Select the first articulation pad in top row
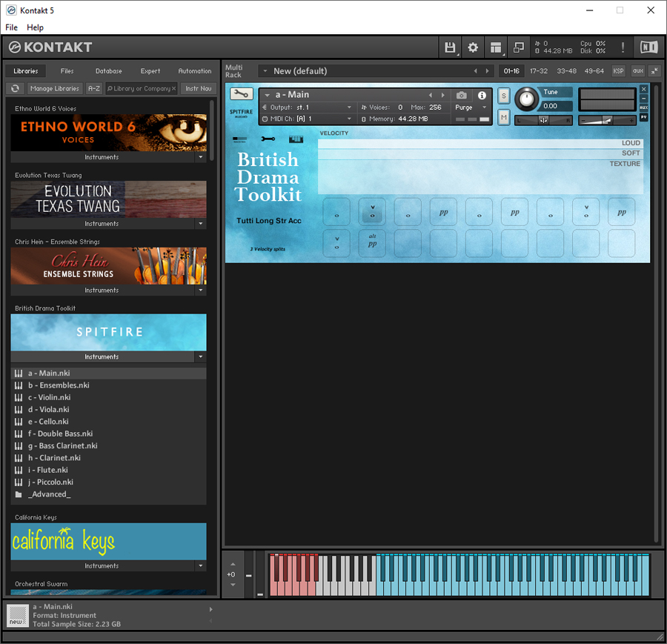The width and height of the screenshot is (667, 644). point(336,212)
